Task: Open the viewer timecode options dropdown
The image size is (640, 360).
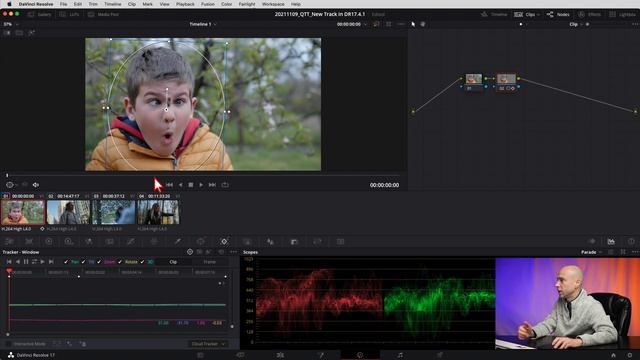Action: click(365, 24)
